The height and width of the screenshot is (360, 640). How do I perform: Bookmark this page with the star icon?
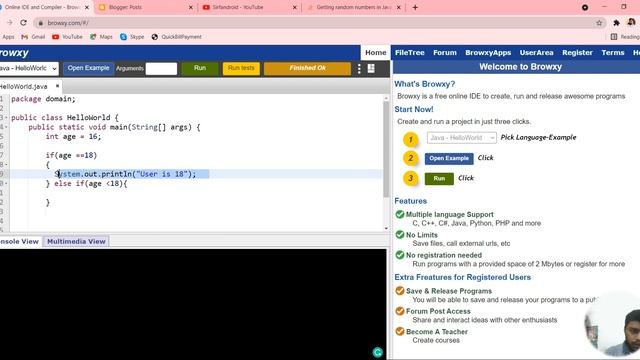[599, 23]
